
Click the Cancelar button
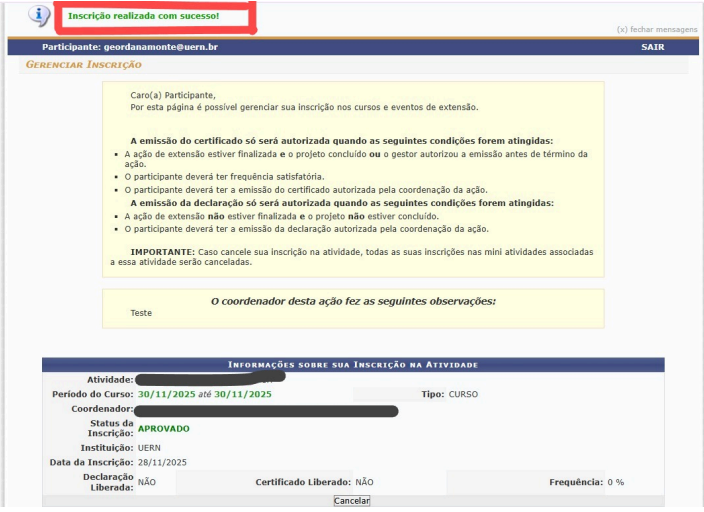pyautogui.click(x=352, y=501)
